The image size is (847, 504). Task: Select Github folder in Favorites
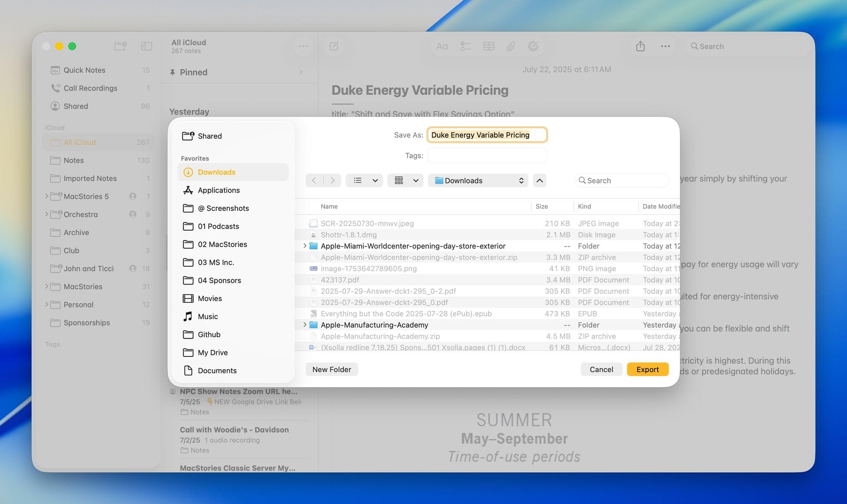coord(233,334)
